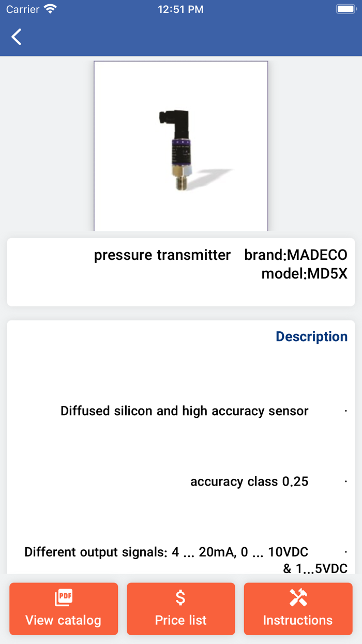Click the 'Diffused silicon and high accuracy sensor' line
Image resolution: width=362 pixels, height=644 pixels.
[x=185, y=411]
